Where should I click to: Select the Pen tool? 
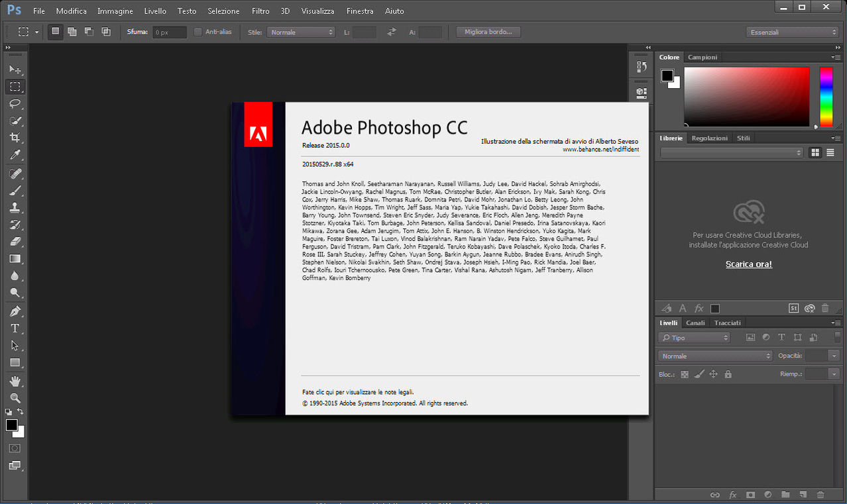(x=15, y=311)
